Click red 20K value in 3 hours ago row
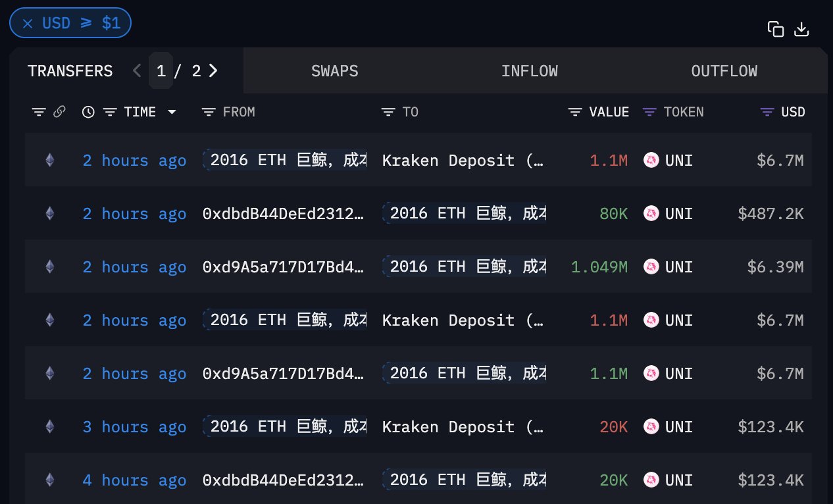 613,427
